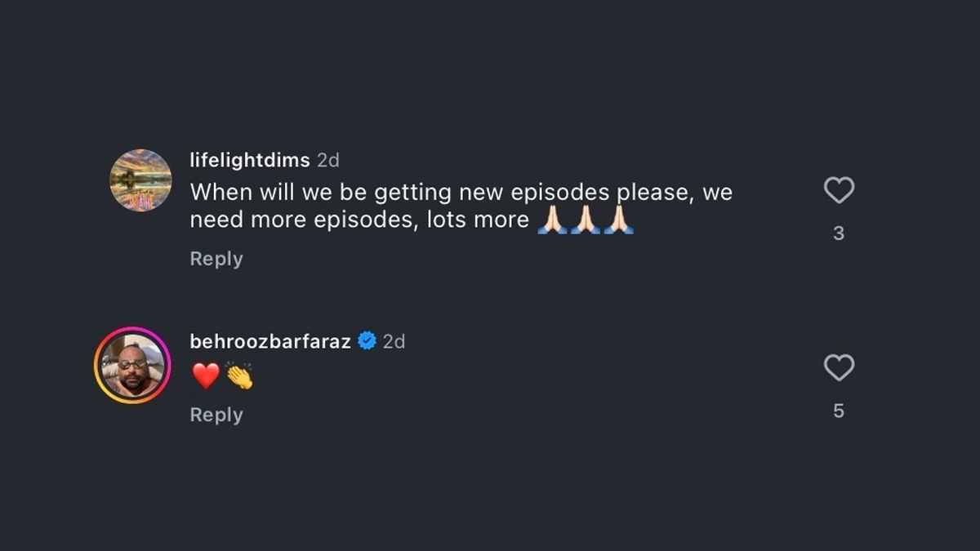Open the behroozbarfaraz profile via username
Image resolution: width=980 pixels, height=551 pixels.
click(270, 341)
